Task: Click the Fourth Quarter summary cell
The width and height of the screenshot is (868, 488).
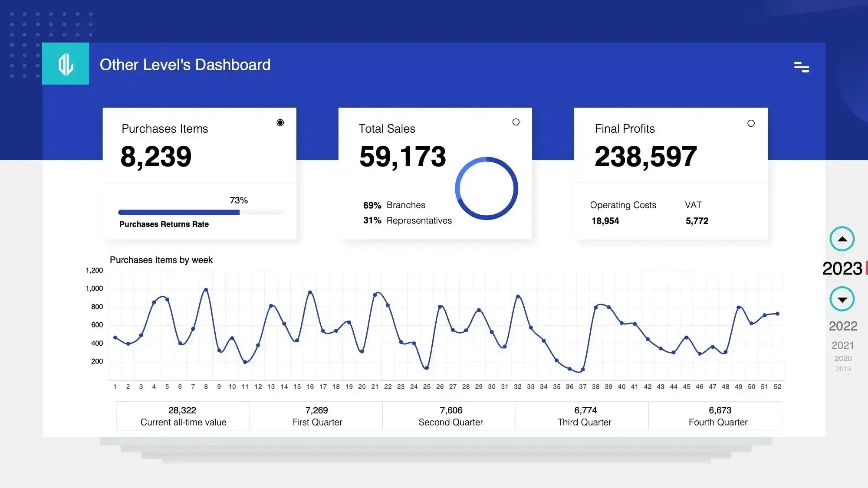Action: click(717, 416)
